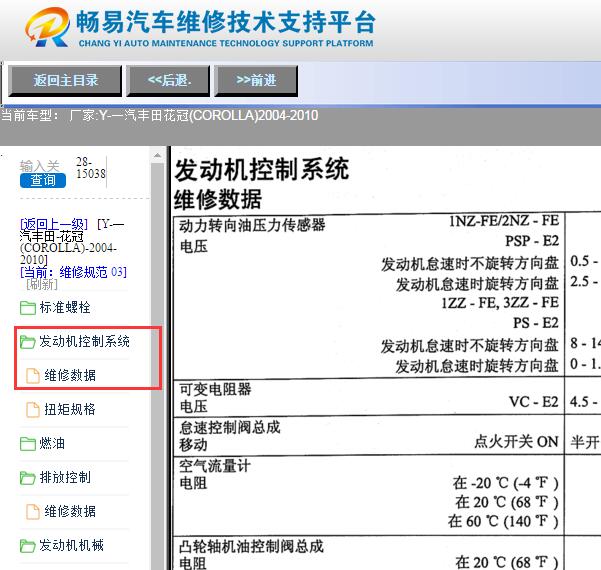Click the 1NZ-FE/2NZ - FE text
601x570 pixels.
click(504, 221)
